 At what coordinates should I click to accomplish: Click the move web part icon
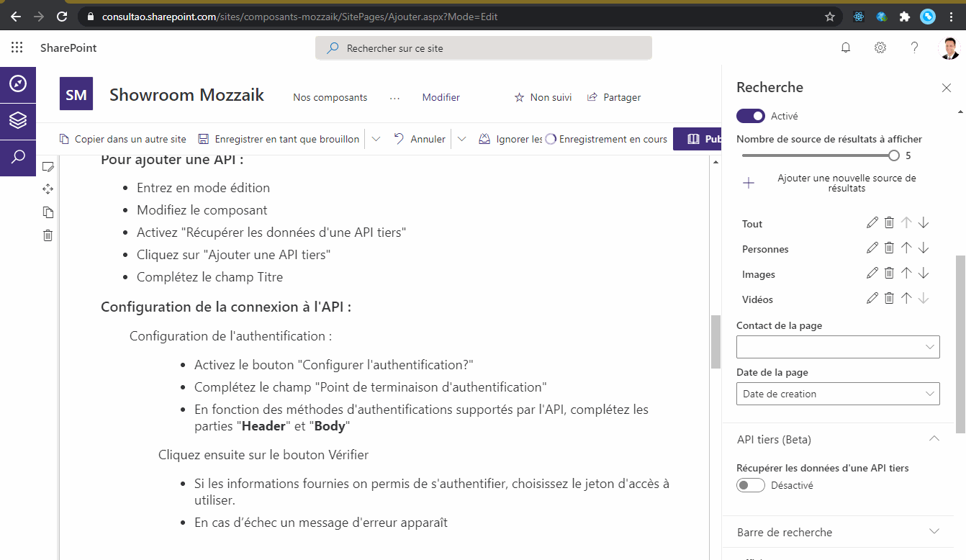(x=48, y=189)
